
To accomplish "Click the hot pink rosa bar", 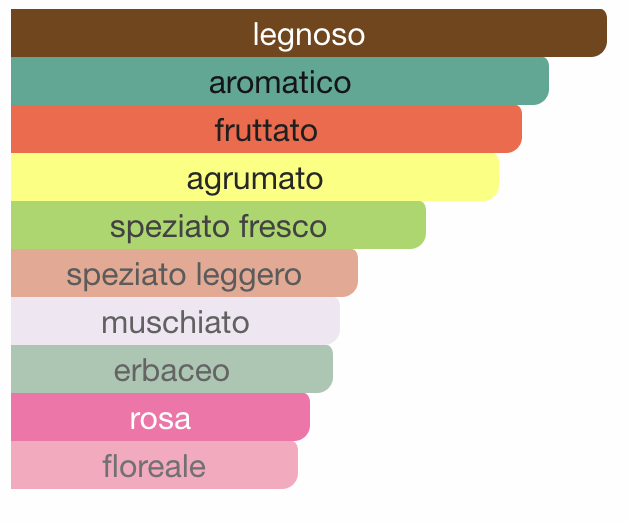I will (x=160, y=417).
